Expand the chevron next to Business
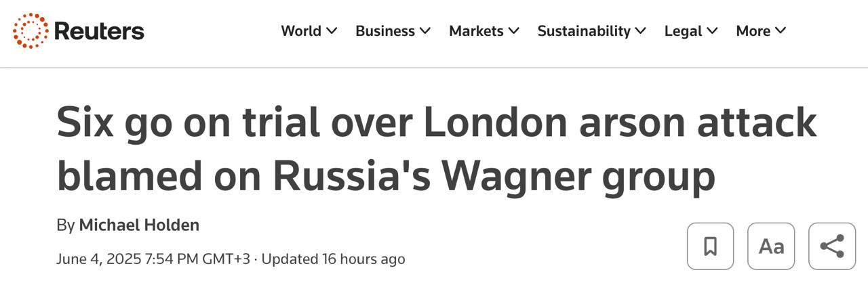 [x=425, y=31]
